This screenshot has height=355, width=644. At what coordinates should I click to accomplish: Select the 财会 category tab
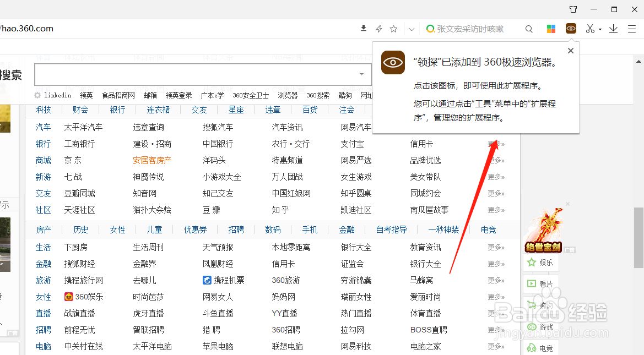point(80,110)
